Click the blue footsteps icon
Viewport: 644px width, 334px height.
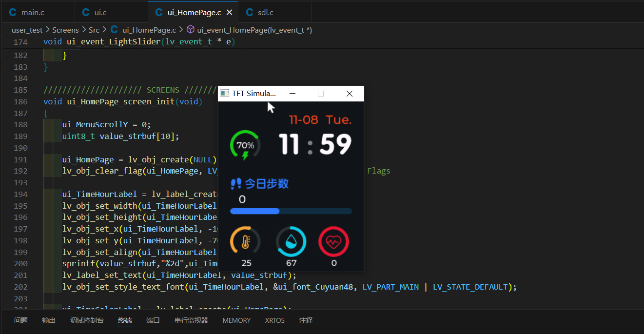[236, 184]
